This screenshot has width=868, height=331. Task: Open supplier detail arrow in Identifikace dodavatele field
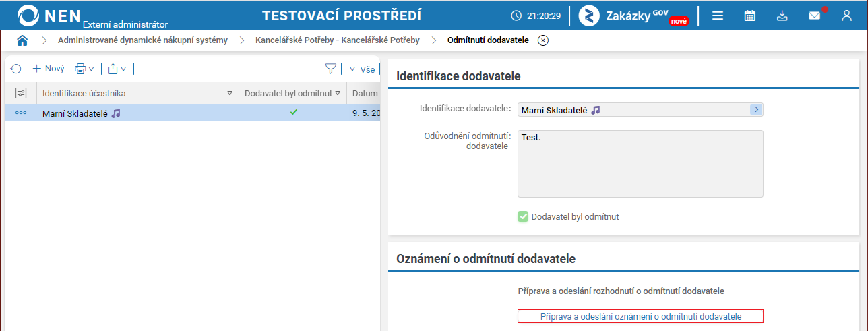[x=756, y=110]
